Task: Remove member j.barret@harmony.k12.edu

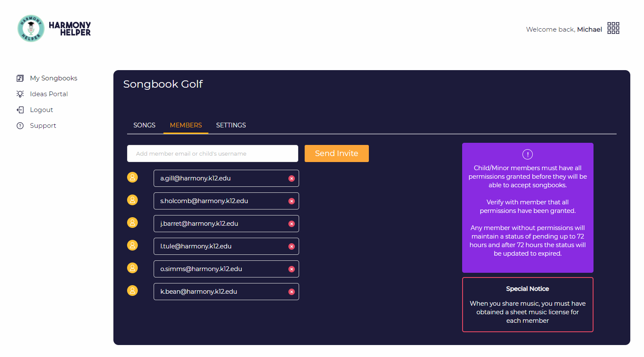Action: (x=291, y=224)
